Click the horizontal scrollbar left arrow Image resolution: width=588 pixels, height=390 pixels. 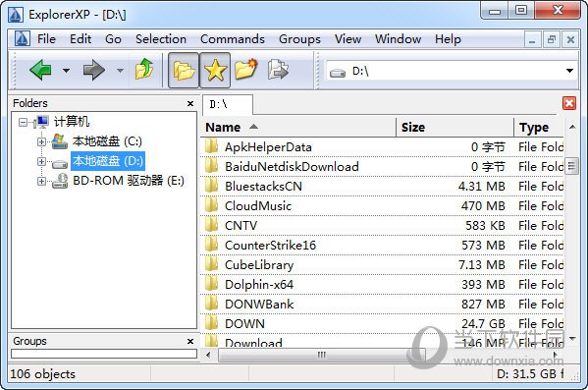(208, 355)
